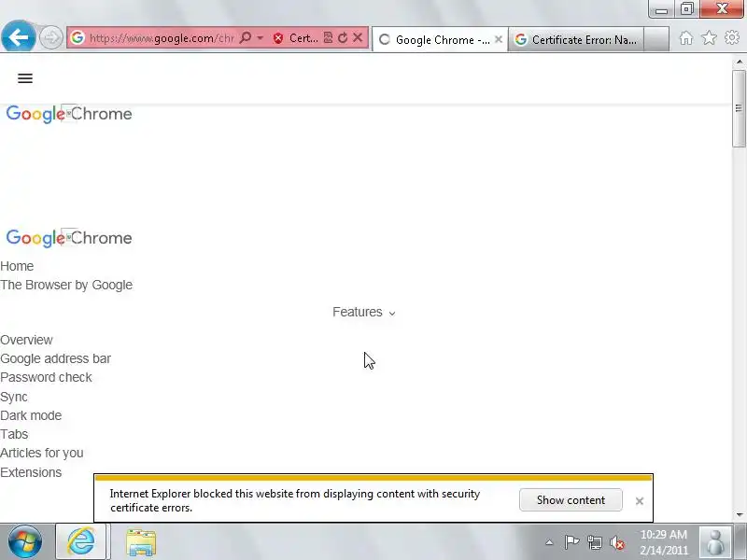Open the Google address bar link
The width and height of the screenshot is (747, 560).
click(x=55, y=358)
